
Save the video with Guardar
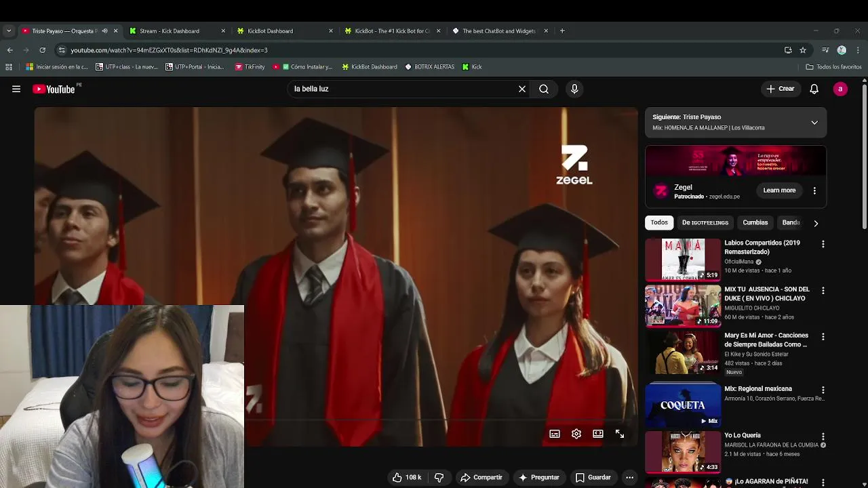pos(593,477)
